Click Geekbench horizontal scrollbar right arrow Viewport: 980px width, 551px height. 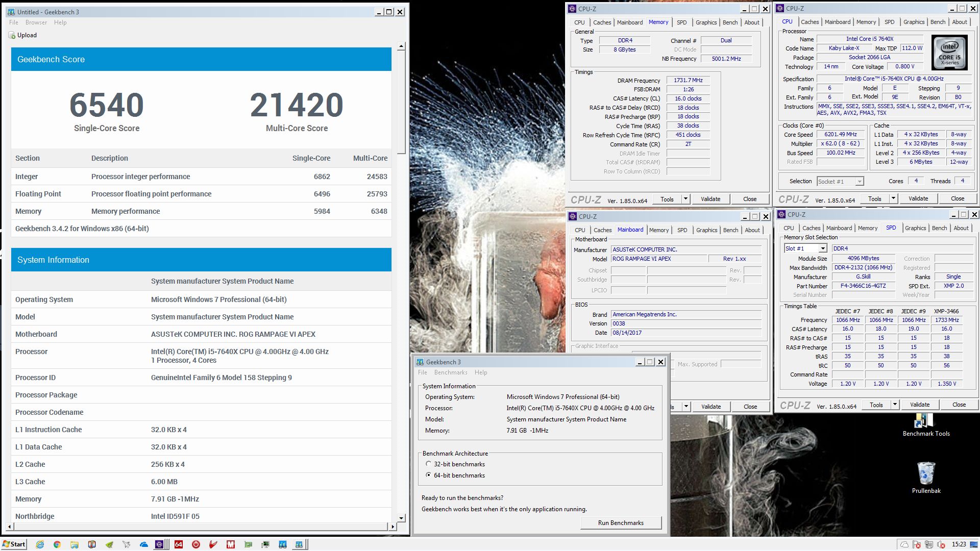click(x=393, y=527)
